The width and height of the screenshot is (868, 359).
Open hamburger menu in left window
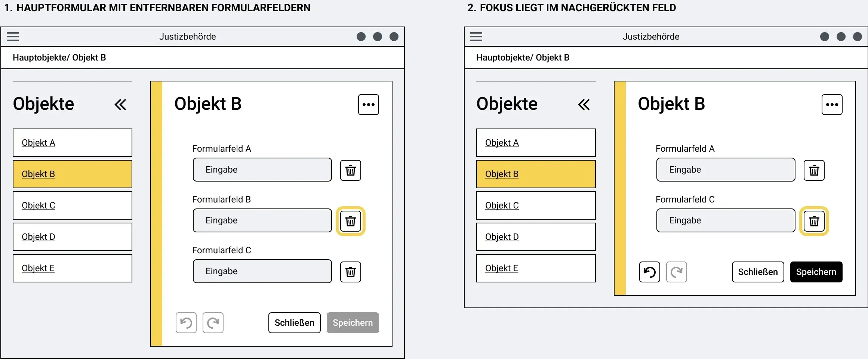coord(13,37)
